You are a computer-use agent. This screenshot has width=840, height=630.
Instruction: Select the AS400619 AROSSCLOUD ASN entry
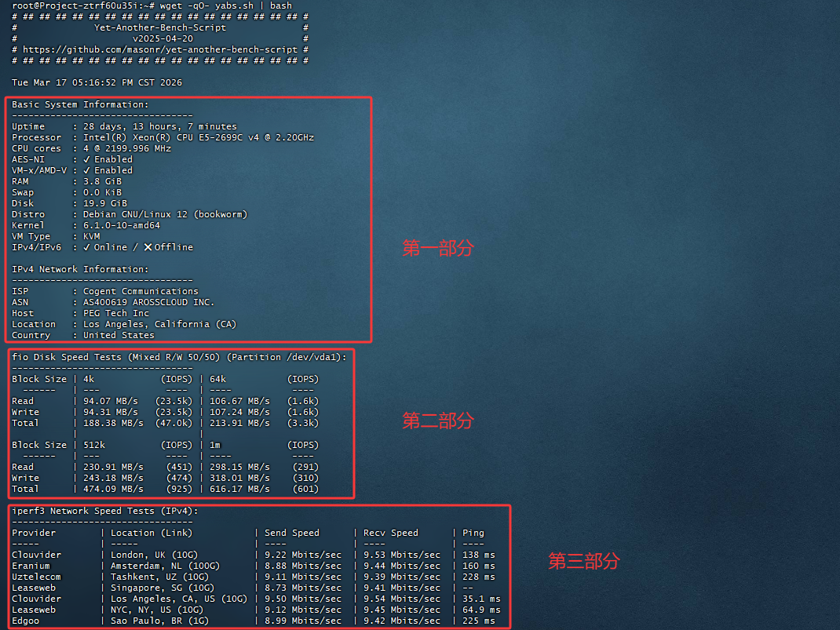[148, 302]
